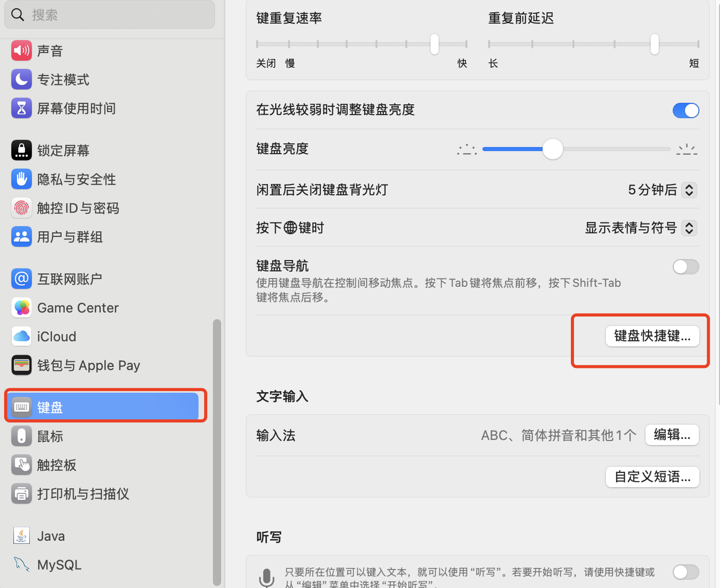Open Focus mode (专注模式) moon icon
The width and height of the screenshot is (720, 588).
[x=21, y=79]
